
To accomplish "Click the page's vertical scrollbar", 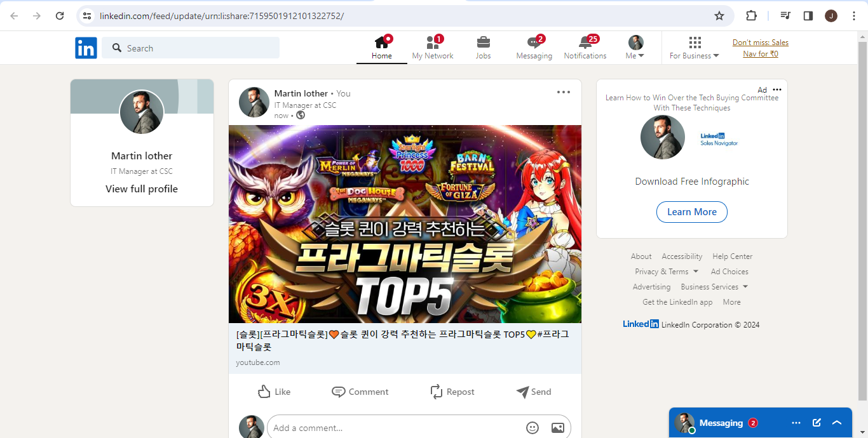I will click(862, 222).
